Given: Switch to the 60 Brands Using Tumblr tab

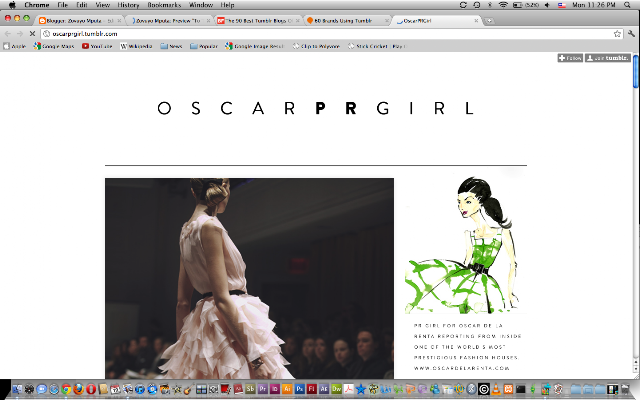Looking at the screenshot, I should tap(347, 21).
